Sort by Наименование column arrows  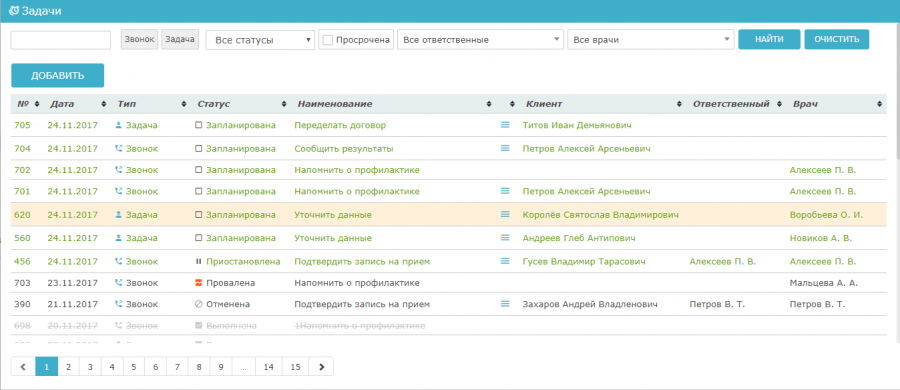click(489, 104)
